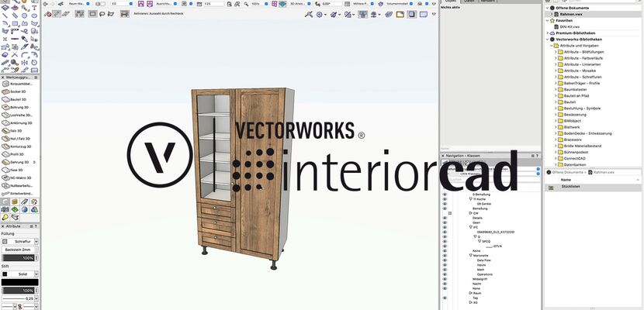Select the Bohrung 3D tool
The width and height of the screenshot is (644, 310).
(x=20, y=107)
